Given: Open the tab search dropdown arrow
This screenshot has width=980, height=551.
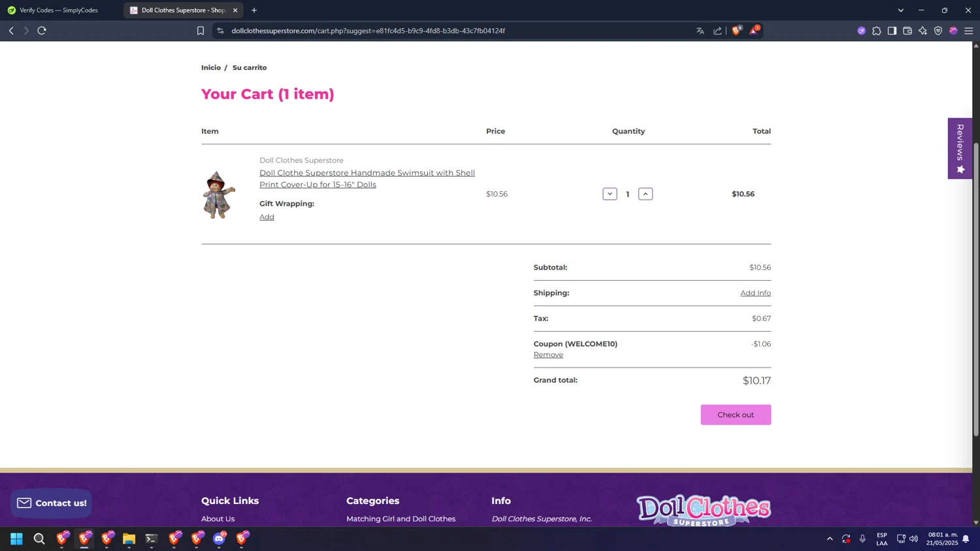Looking at the screenshot, I should pos(900,10).
